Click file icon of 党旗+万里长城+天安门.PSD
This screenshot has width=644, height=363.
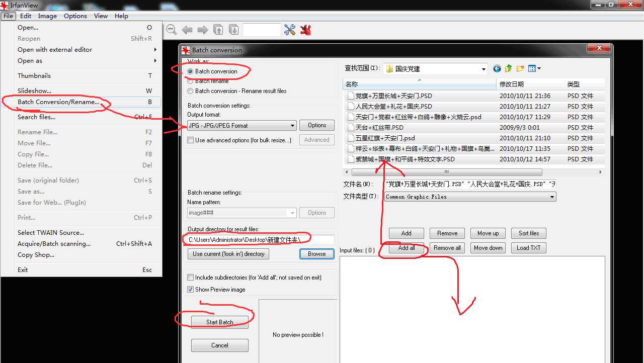tap(351, 96)
